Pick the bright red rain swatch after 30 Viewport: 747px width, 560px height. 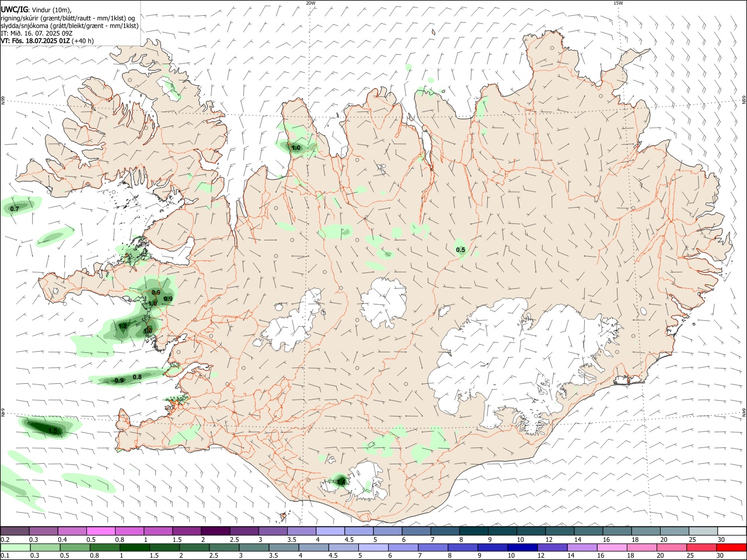click(731, 547)
